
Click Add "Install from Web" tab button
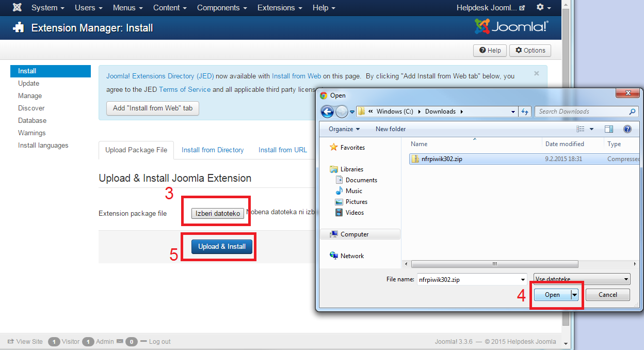click(x=153, y=108)
